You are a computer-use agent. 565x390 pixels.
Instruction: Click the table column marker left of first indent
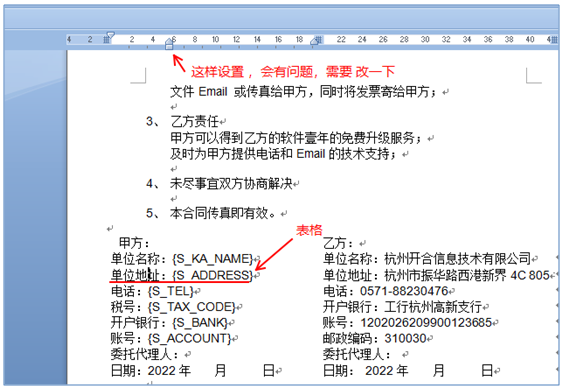point(106,40)
